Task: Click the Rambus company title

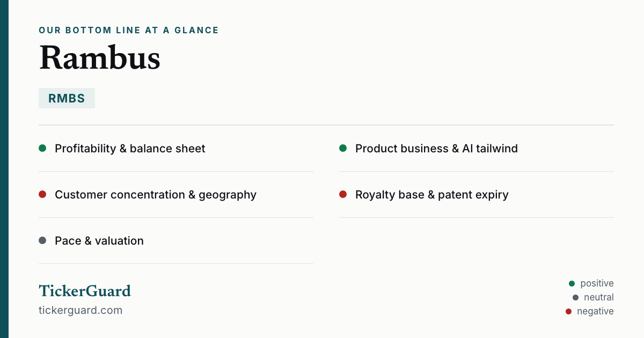Action: (x=100, y=57)
